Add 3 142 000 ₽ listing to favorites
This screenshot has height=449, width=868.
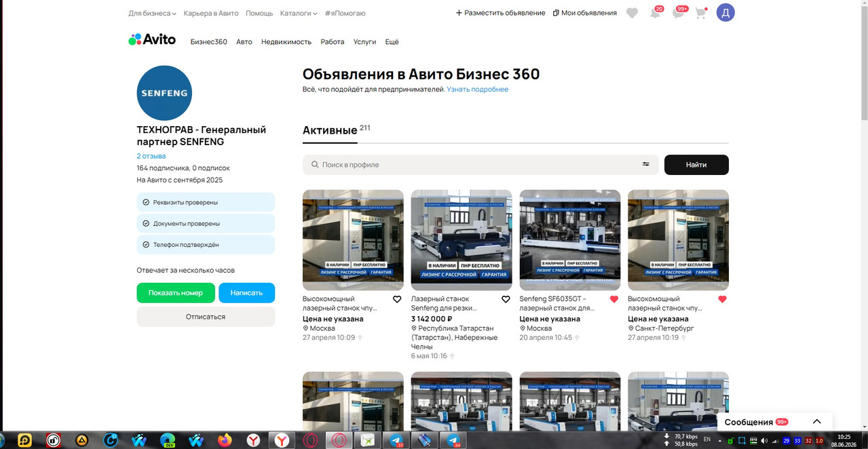(x=506, y=299)
